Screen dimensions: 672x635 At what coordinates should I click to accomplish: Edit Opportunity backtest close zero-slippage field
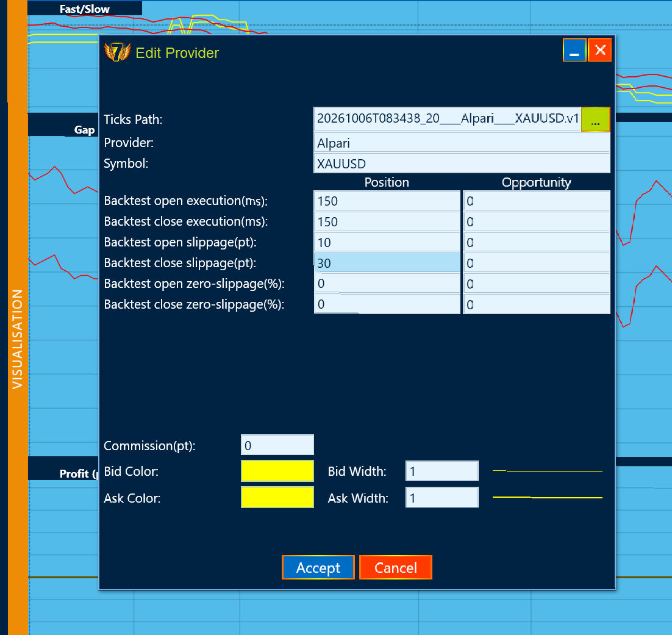[536, 304]
